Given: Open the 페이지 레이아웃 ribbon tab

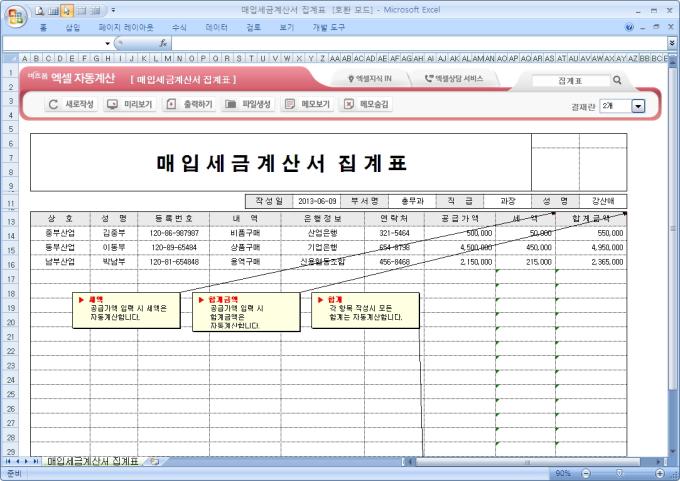Looking at the screenshot, I should pos(126,27).
